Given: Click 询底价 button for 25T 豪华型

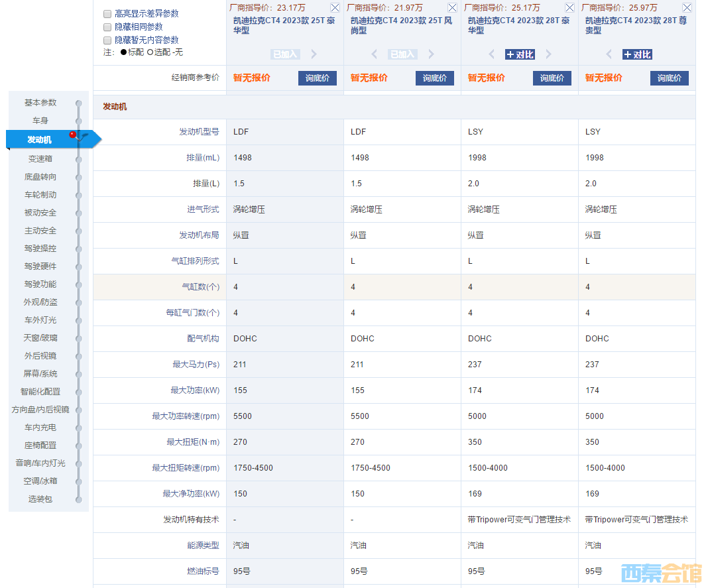Looking at the screenshot, I should pos(317,78).
